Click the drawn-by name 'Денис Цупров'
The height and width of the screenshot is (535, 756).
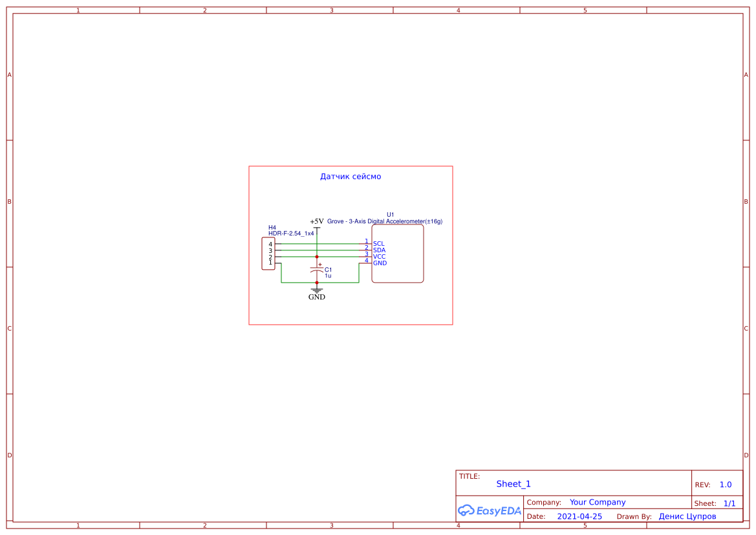[x=687, y=517]
